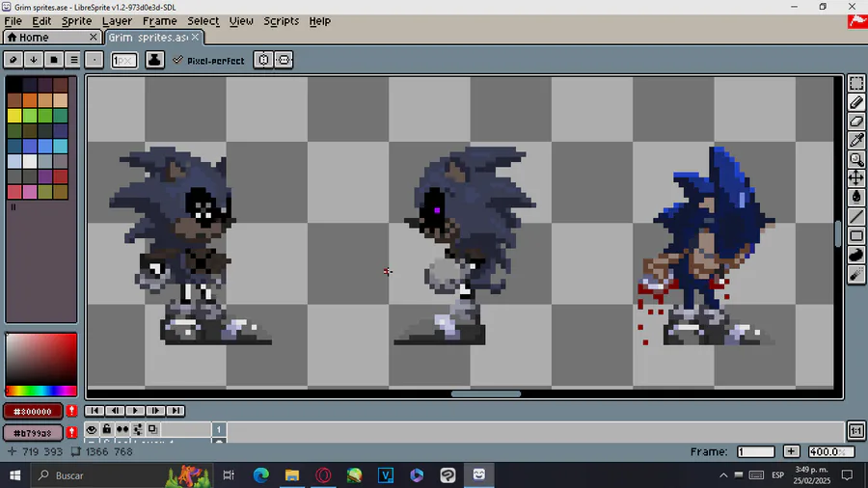Click the canvas horizontal scrollbar thumb
868x488 pixels.
click(486, 393)
